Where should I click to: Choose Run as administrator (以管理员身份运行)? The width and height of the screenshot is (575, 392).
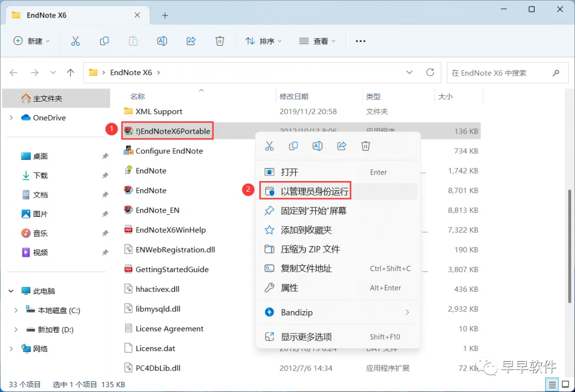pos(338,191)
